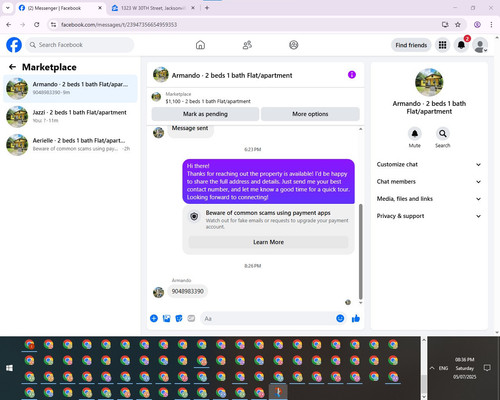Open the Facebook Home icon
The image size is (500, 400).
[200, 45]
